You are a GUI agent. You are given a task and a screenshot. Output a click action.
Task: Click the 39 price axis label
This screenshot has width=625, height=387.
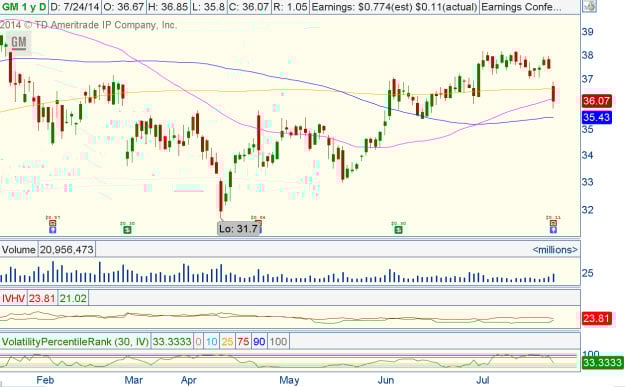click(588, 31)
